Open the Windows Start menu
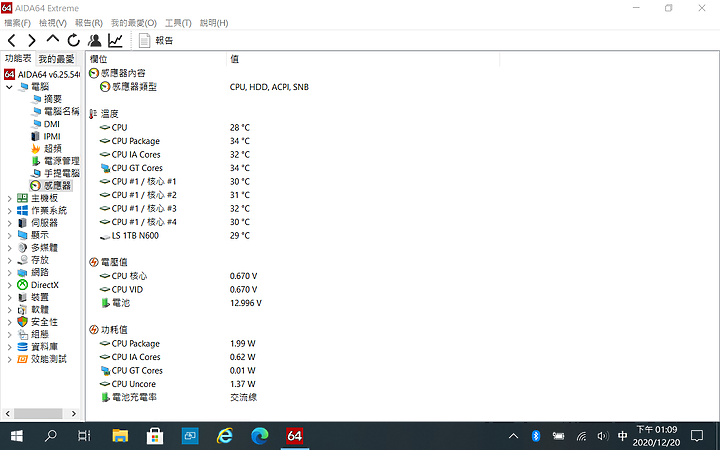The height and width of the screenshot is (450, 720). pyautogui.click(x=17, y=436)
